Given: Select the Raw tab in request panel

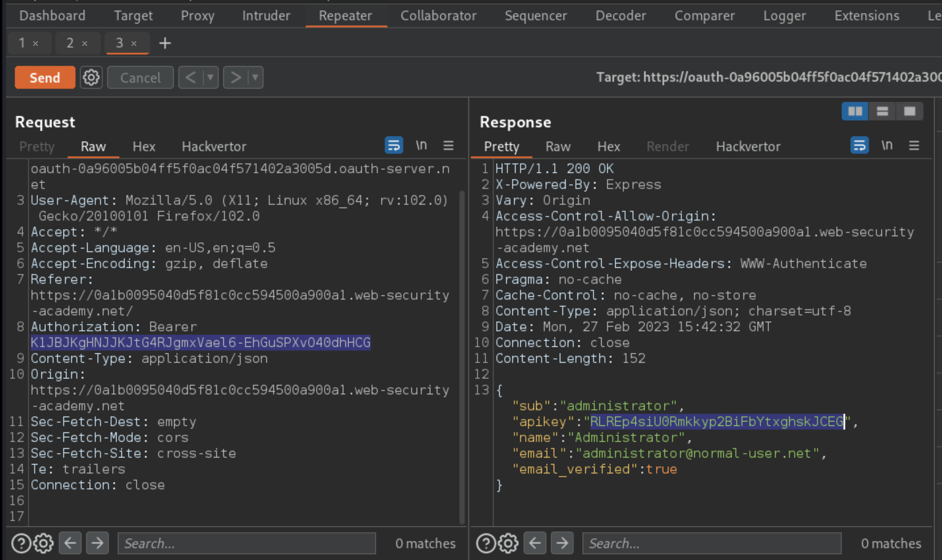Looking at the screenshot, I should tap(93, 146).
